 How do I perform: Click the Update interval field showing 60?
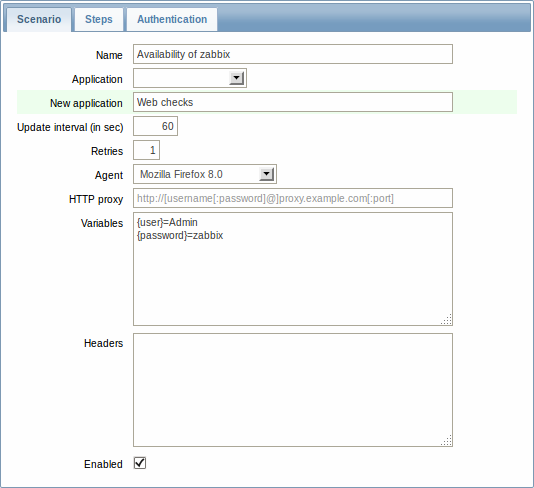[x=155, y=126]
